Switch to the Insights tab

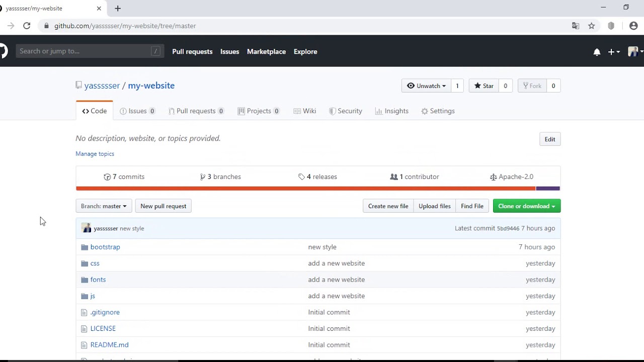(391, 111)
